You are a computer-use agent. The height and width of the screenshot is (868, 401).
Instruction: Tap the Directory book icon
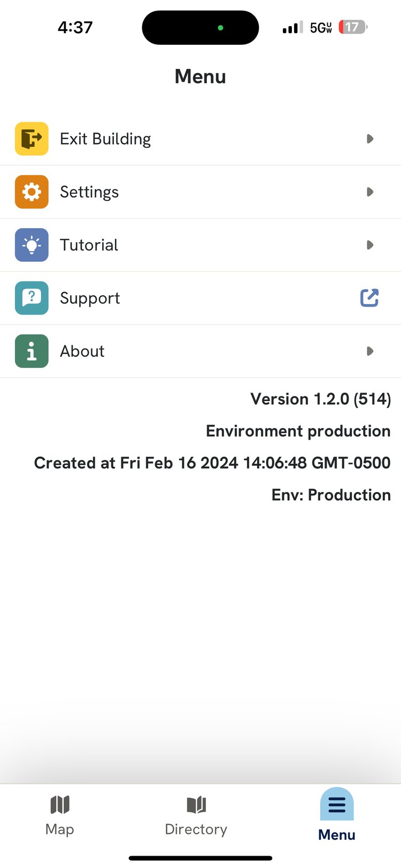[x=196, y=804]
